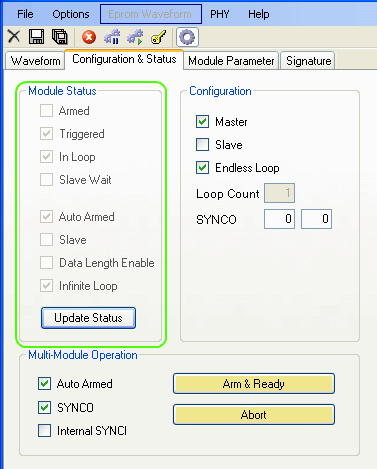
Task: Uncheck the Master configuration checkbox
Action: 202,122
